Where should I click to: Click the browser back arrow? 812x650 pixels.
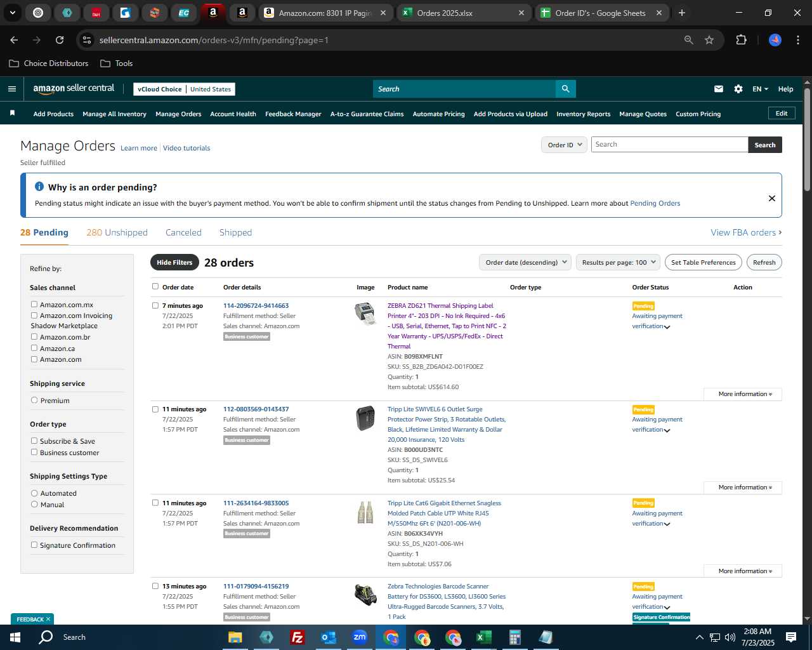tap(14, 40)
